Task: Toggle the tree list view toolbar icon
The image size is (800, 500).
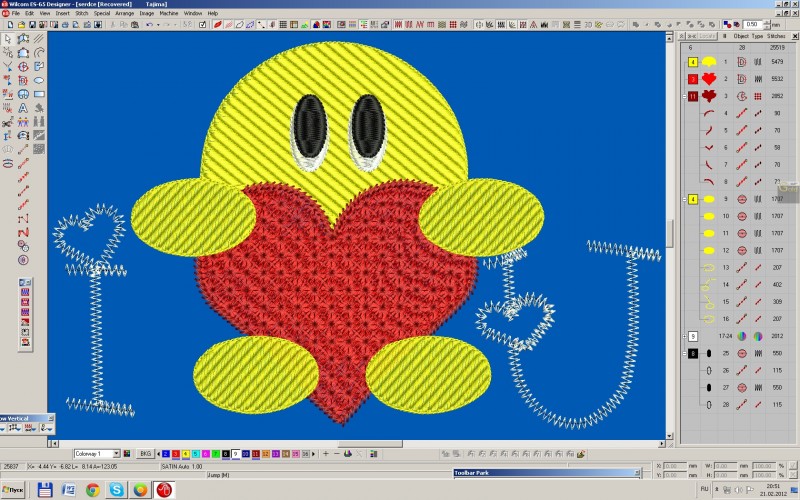Action: (x=363, y=24)
